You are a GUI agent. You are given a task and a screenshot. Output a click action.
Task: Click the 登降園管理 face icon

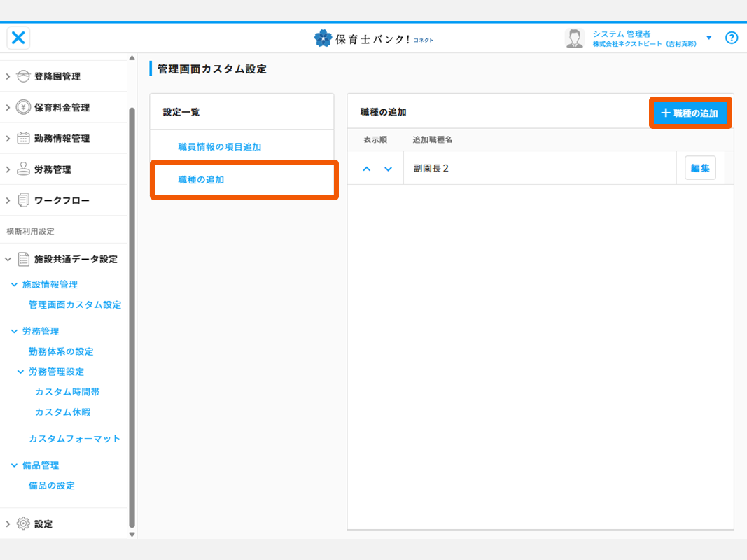click(23, 76)
